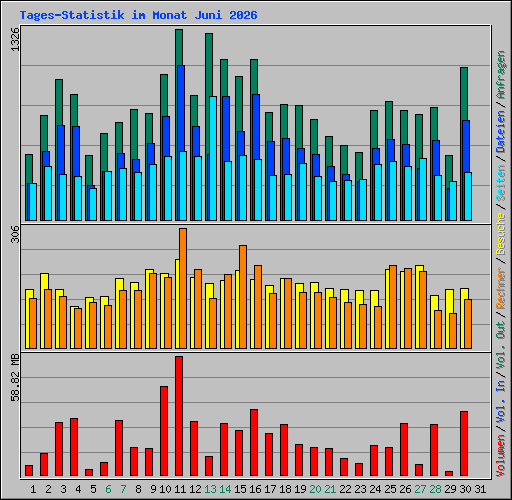Click the yellow Besuche legend label
This screenshot has width=512, height=500.
pyautogui.click(x=501, y=234)
